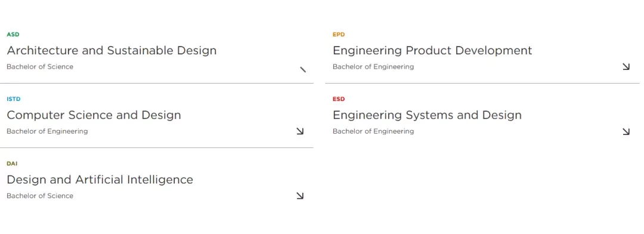Image resolution: width=644 pixels, height=234 pixels.
Task: Click the arrow icon beside Architecture and Sustainable Design
Action: [x=303, y=69]
